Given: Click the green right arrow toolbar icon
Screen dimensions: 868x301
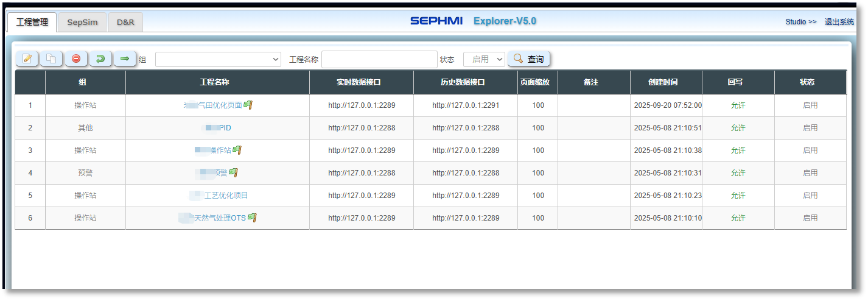Looking at the screenshot, I should tap(125, 58).
